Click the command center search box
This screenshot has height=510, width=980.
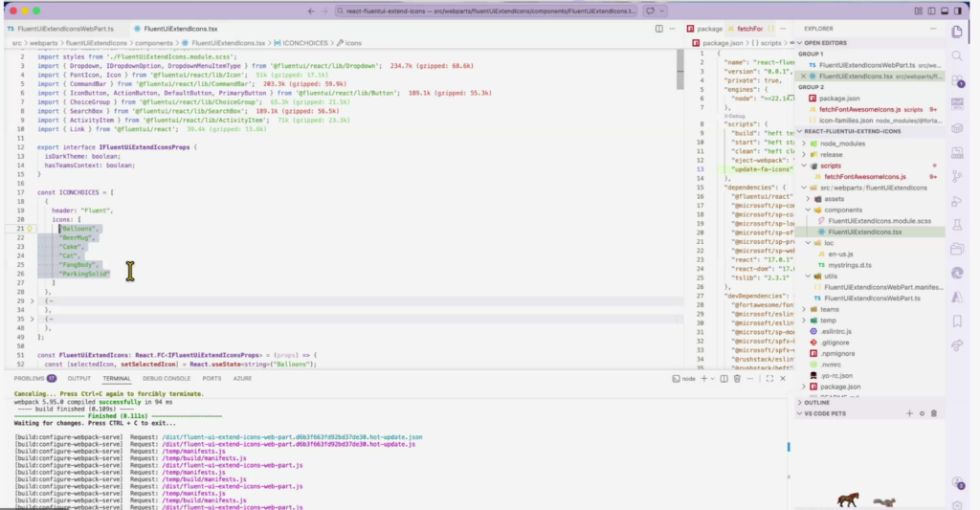click(479, 12)
